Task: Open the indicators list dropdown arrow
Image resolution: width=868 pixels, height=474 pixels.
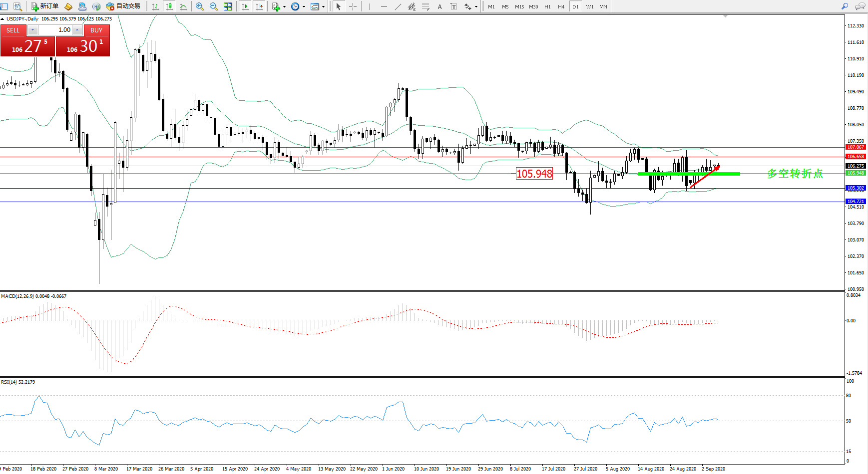Action: click(284, 7)
